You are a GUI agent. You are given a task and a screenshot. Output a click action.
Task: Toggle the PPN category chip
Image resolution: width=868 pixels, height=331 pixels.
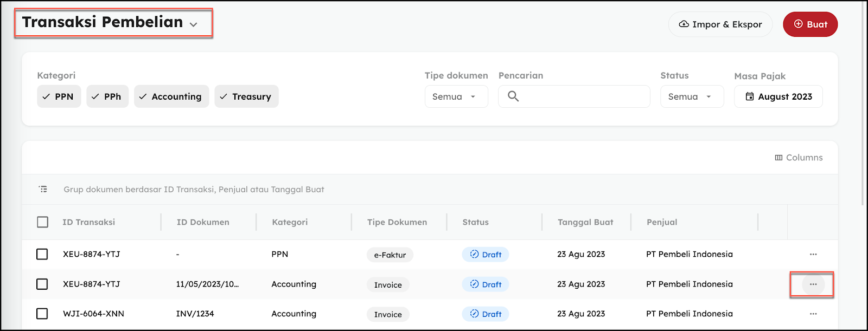59,96
